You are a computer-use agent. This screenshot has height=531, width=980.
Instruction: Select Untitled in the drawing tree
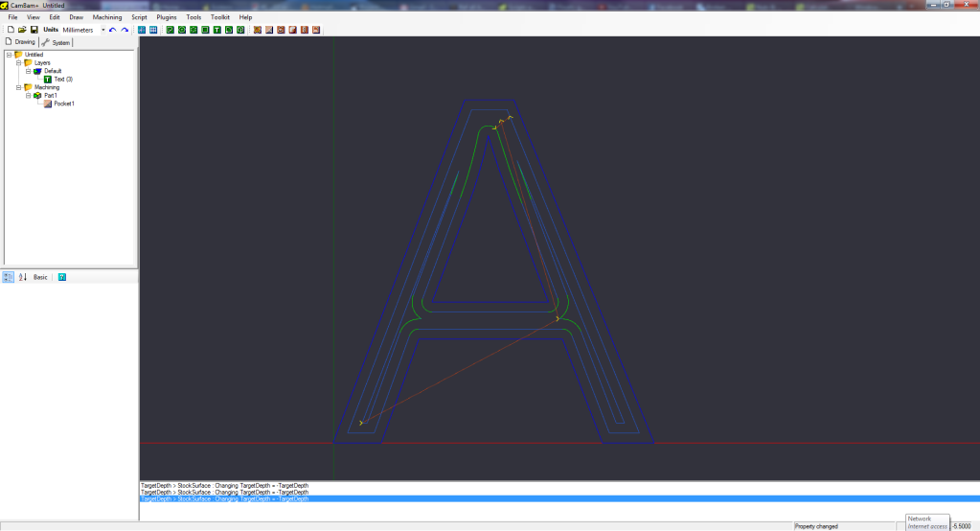(x=34, y=55)
